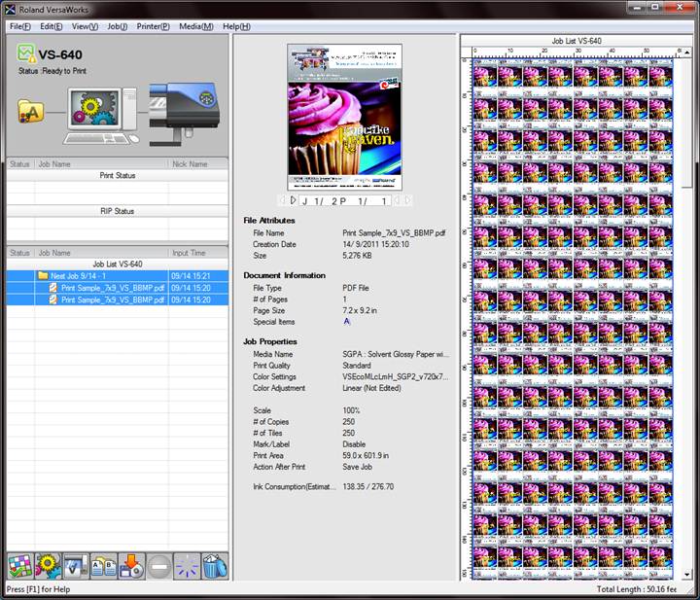Screen dimensions: 700x600
Task: Click the blue starburst icon in bottom toolbar
Action: (x=188, y=565)
